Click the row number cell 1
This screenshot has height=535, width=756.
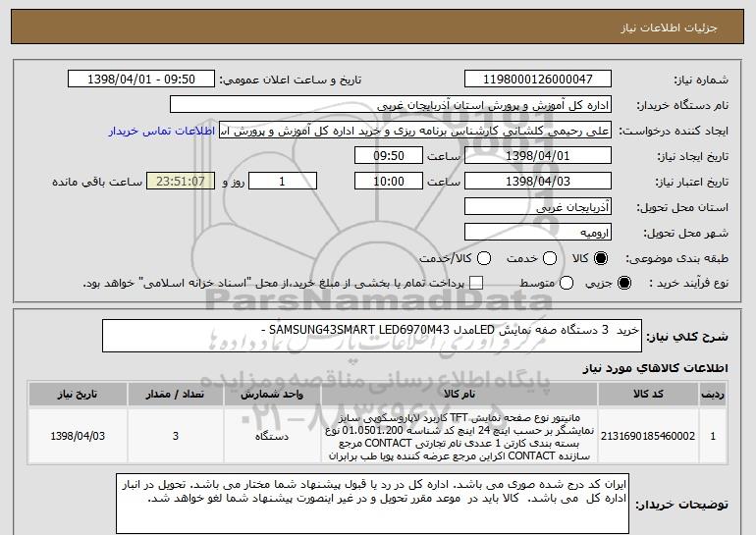pos(713,436)
